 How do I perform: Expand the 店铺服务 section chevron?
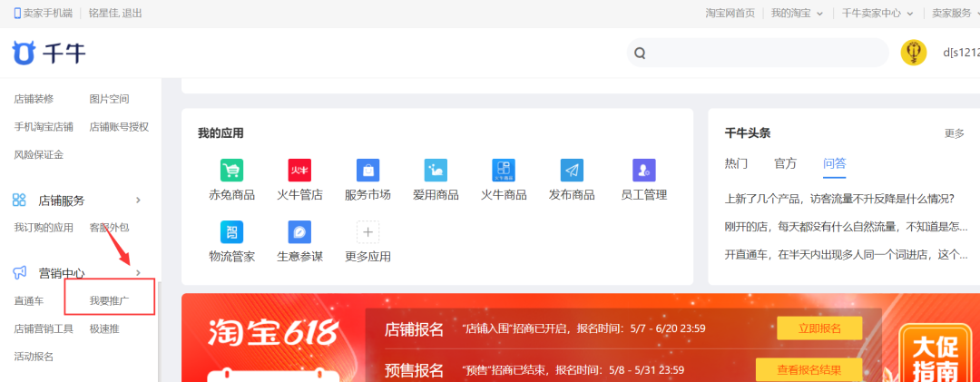(x=138, y=200)
